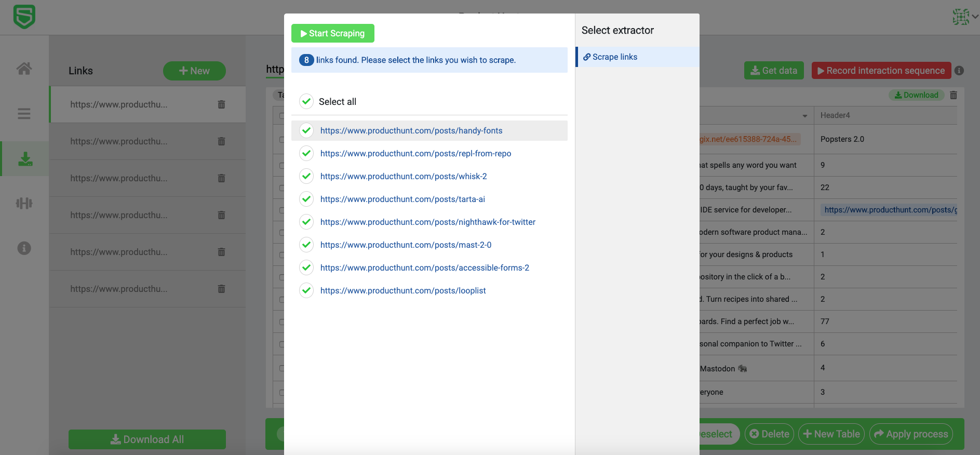
Task: Open the handy-fonts producthunt link
Action: coord(411,131)
